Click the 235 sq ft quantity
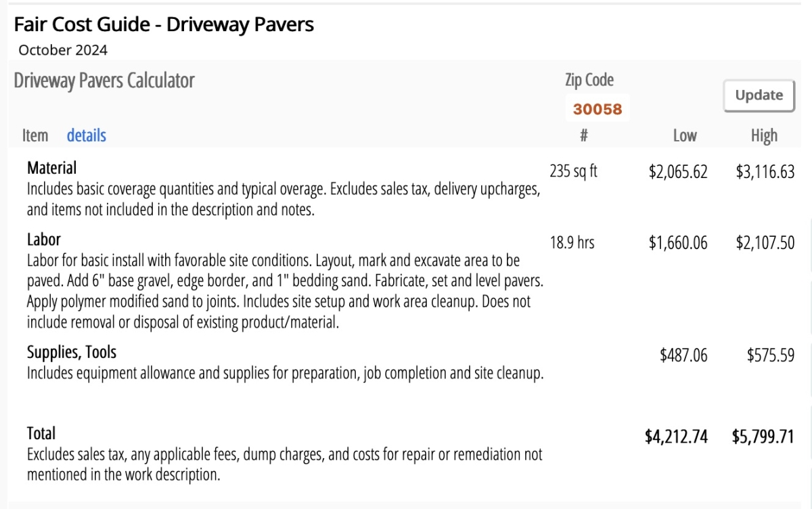 point(573,171)
